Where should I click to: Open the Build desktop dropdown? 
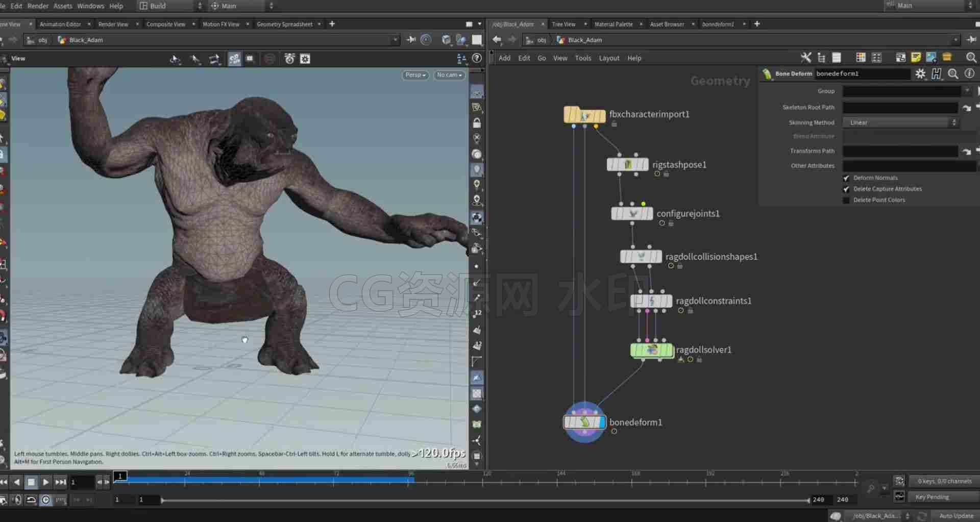point(171,6)
